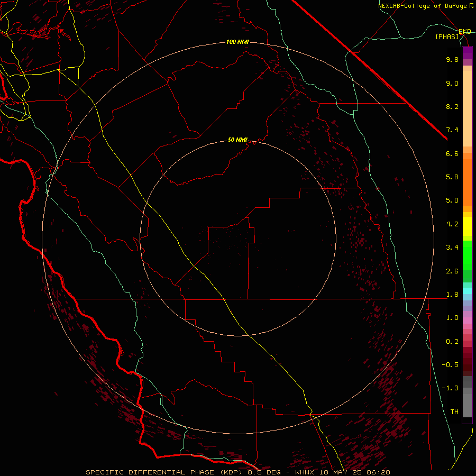This screenshot has width=476, height=476.
Task: Click the BKD label near top right
Action: tap(465, 32)
